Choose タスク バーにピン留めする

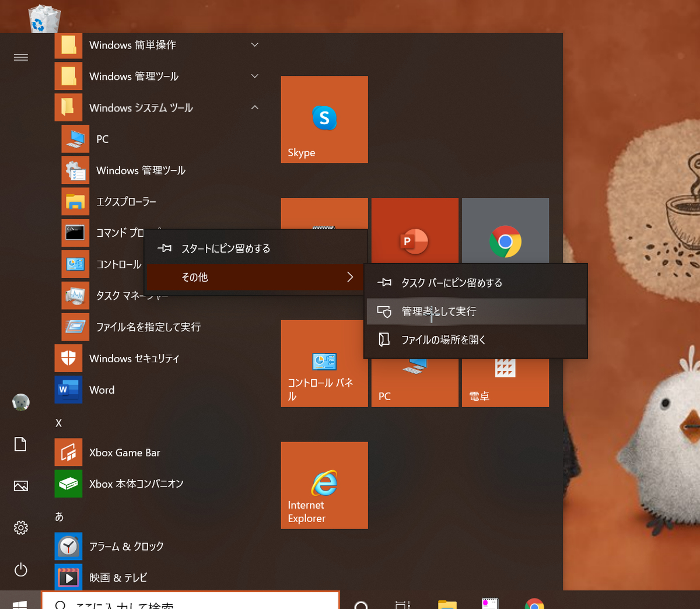[x=476, y=283]
